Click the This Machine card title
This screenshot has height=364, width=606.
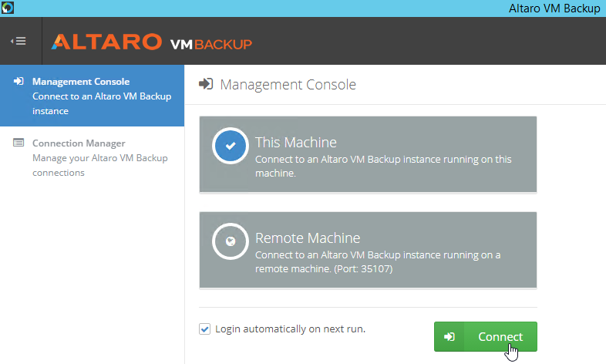pyautogui.click(x=295, y=142)
